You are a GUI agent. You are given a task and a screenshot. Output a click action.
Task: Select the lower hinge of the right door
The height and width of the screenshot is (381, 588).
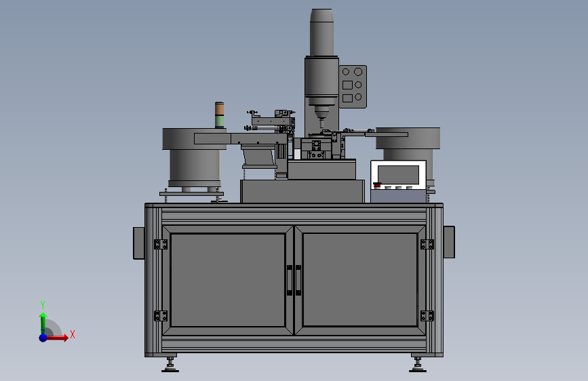[427, 316]
